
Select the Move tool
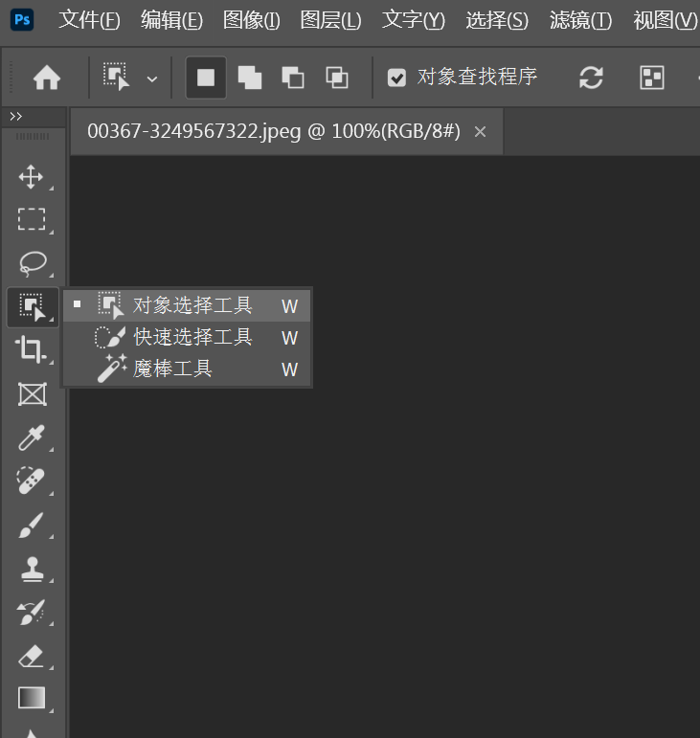click(x=32, y=177)
